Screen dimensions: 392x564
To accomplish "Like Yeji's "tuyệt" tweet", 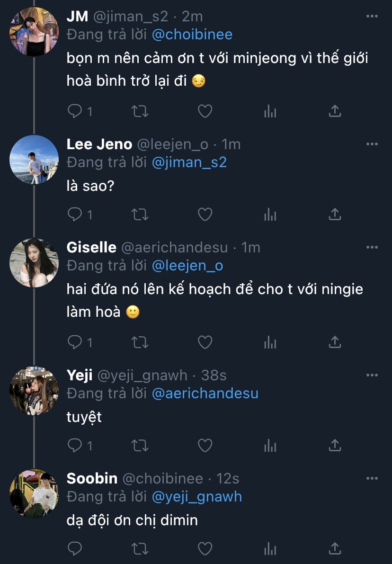I will (x=205, y=446).
